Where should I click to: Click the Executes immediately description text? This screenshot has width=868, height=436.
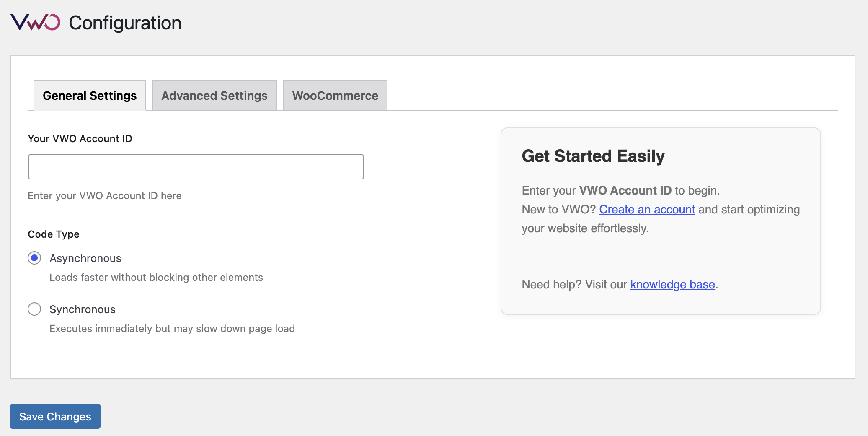[x=172, y=329]
